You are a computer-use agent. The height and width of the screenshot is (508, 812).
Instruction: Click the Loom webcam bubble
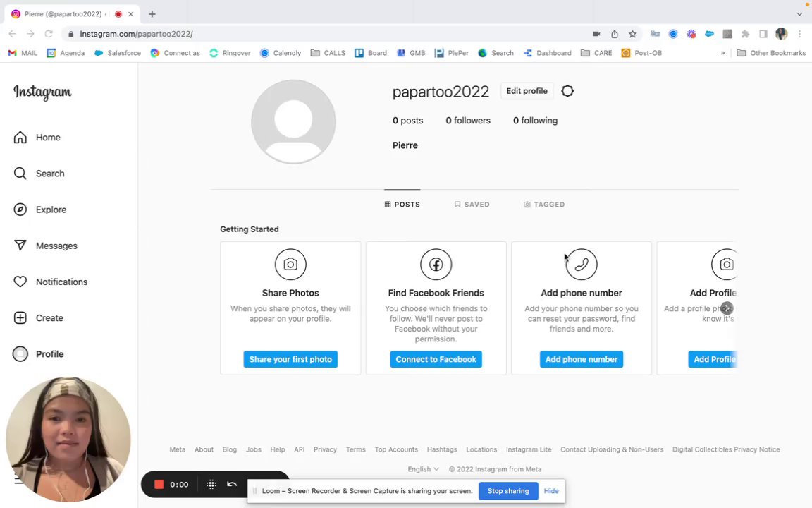point(68,440)
